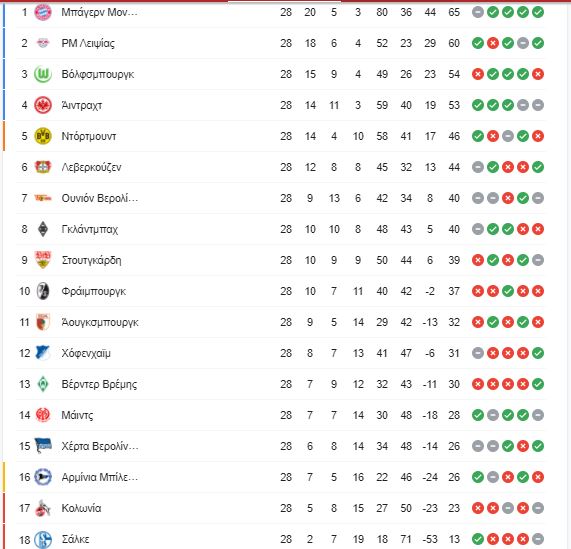Click the Eintracht eagle crest
This screenshot has height=549, width=571.
tap(43, 105)
